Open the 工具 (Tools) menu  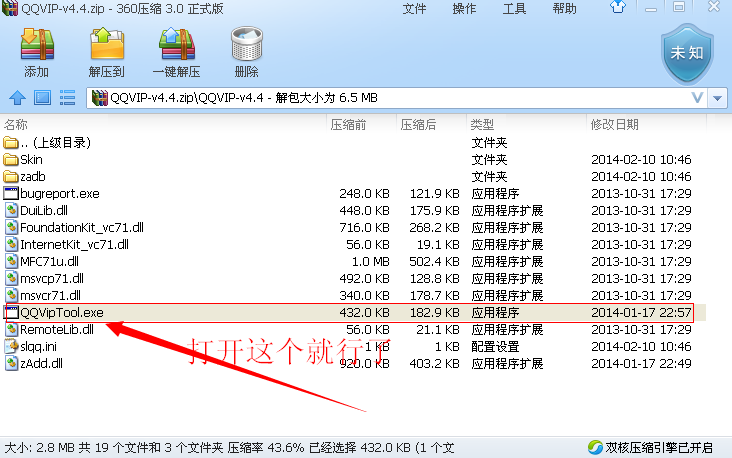tap(514, 8)
